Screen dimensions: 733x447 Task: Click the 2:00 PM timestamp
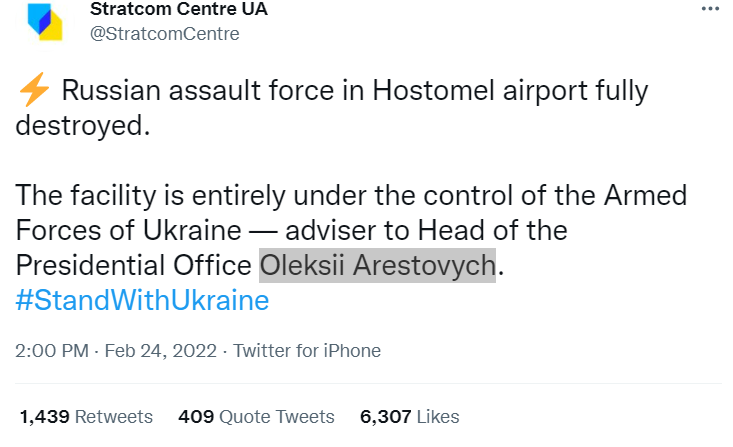pyautogui.click(x=48, y=351)
